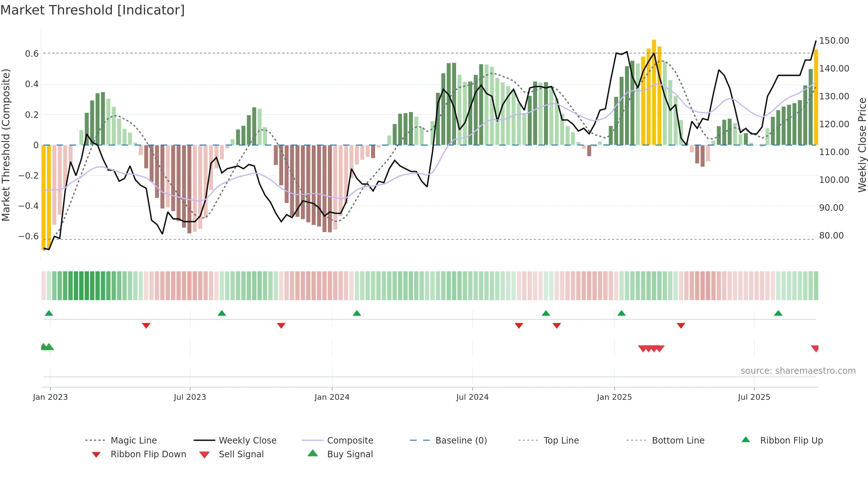
Task: Click the Jul 2024 x-axis label
Action: tap(472, 397)
